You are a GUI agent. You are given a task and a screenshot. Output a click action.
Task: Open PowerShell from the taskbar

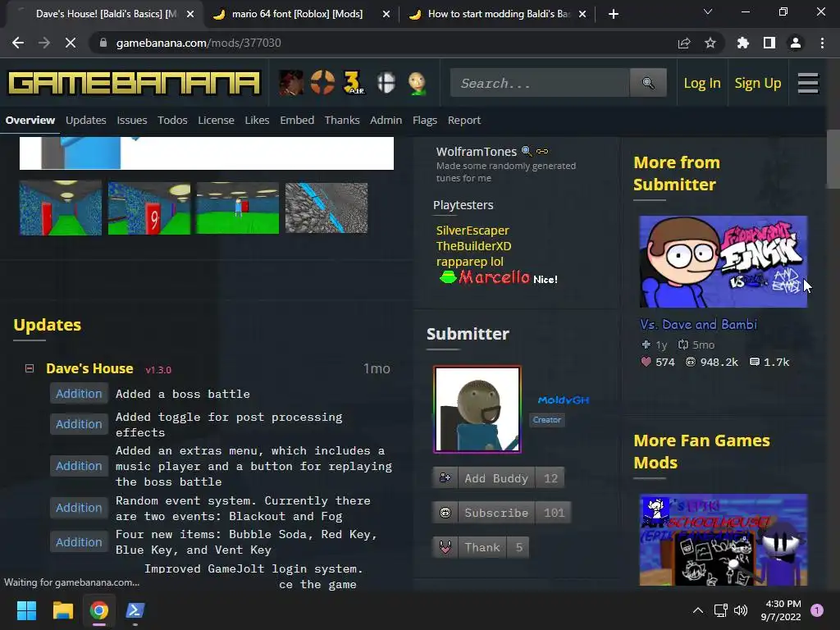(135, 610)
